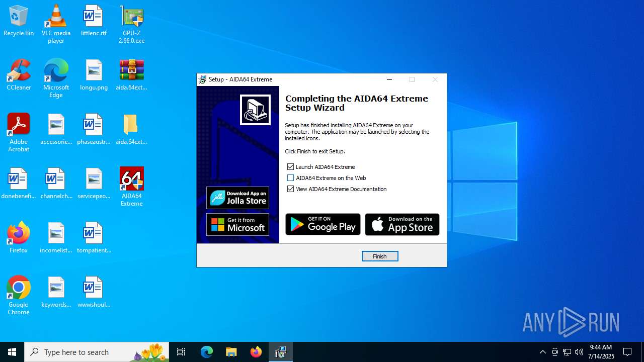The height and width of the screenshot is (362, 644).
Task: Open the notification center
Action: 627,352
